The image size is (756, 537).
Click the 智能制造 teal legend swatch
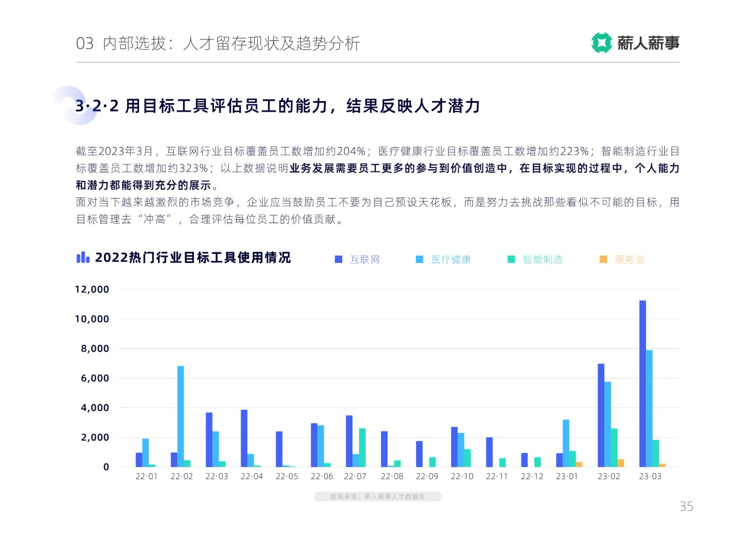[511, 260]
